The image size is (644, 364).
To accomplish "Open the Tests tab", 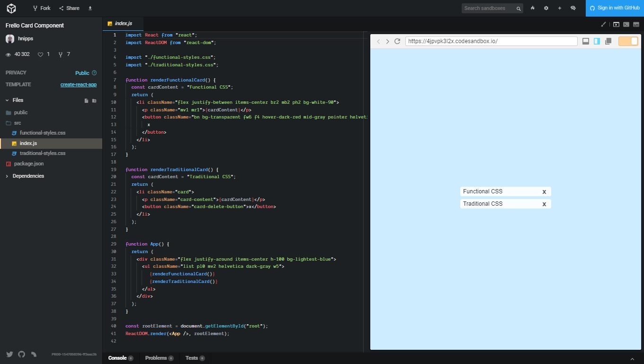I will coord(195,358).
